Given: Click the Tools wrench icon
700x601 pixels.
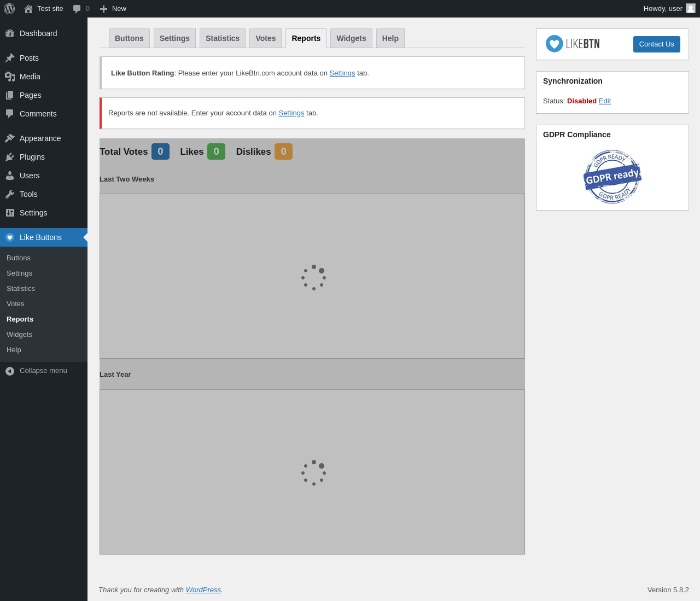Looking at the screenshot, I should 10,194.
